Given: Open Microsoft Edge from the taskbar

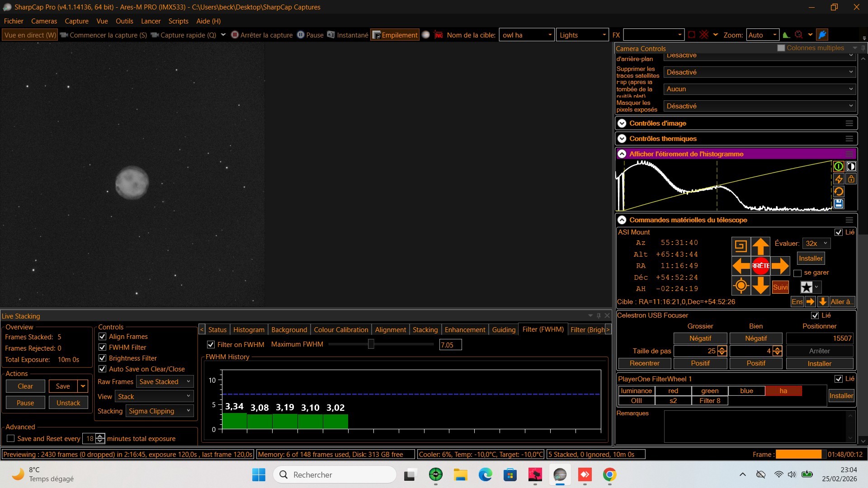Looking at the screenshot, I should (485, 474).
